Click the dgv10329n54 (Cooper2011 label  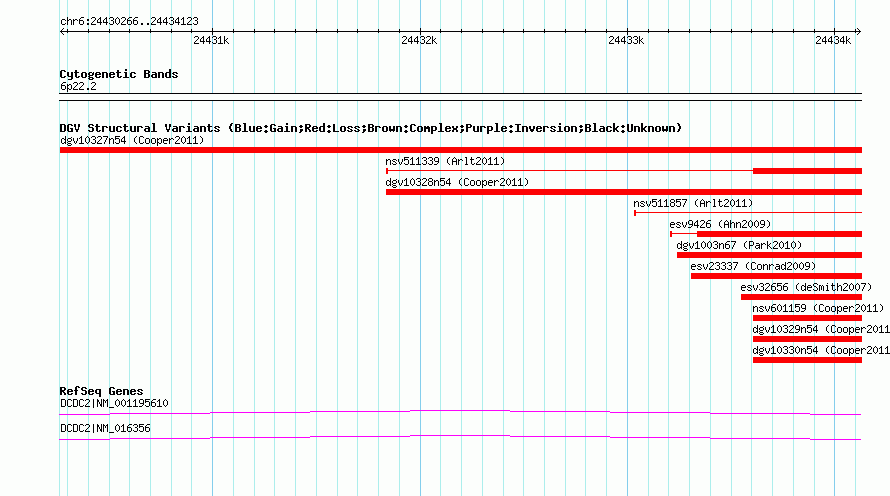[x=821, y=329]
